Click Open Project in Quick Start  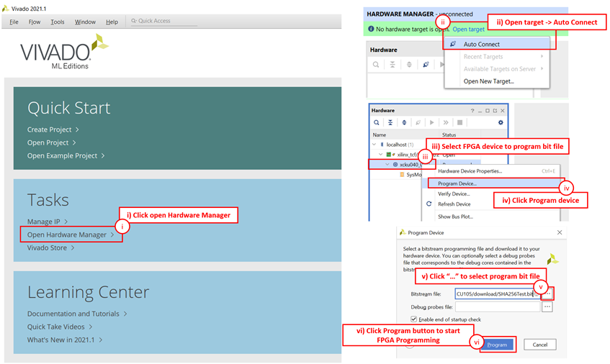[51, 142]
